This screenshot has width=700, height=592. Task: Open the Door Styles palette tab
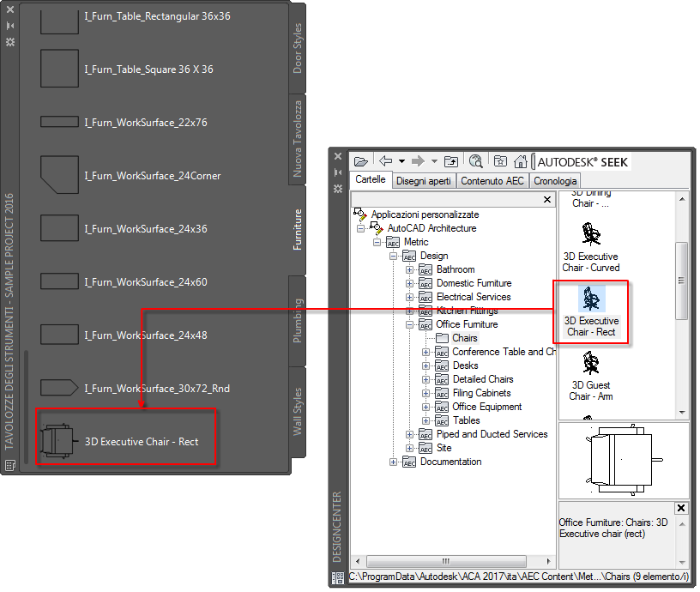pos(298,48)
